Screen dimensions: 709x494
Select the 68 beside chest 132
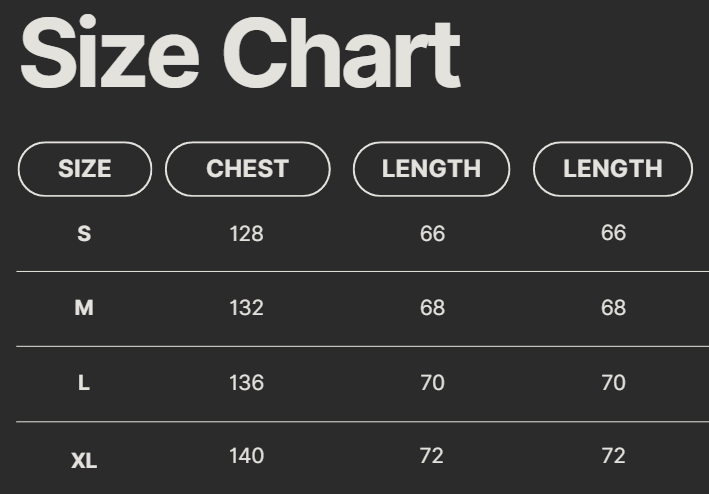click(432, 308)
